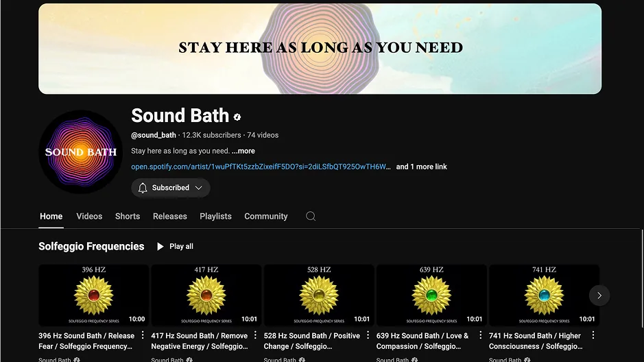Open the Sound Bath channel avatar
Screen dimensions: 644x362
tap(80, 152)
